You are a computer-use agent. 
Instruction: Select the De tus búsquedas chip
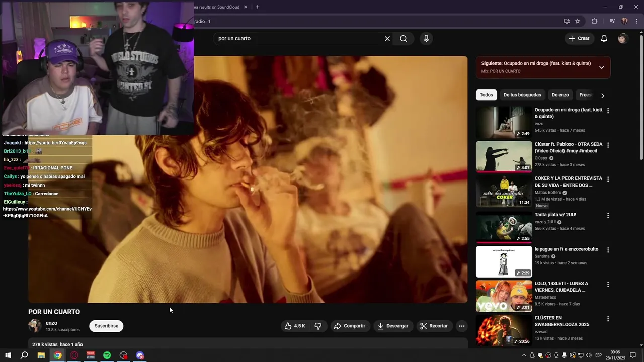click(522, 95)
